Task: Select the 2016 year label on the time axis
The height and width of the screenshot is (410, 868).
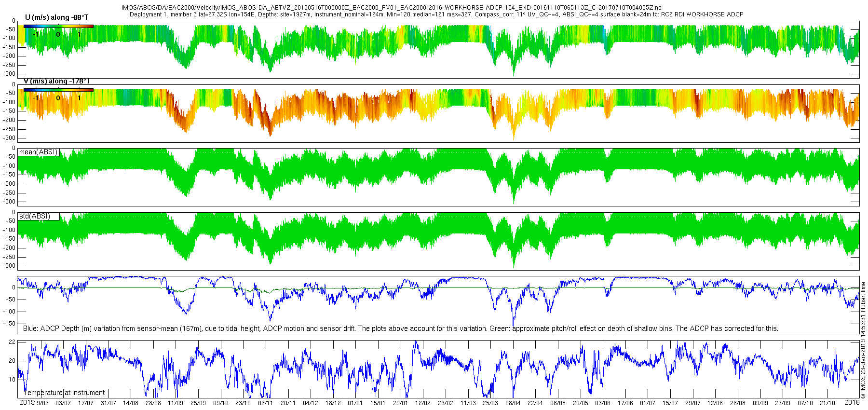Action: pos(852,402)
